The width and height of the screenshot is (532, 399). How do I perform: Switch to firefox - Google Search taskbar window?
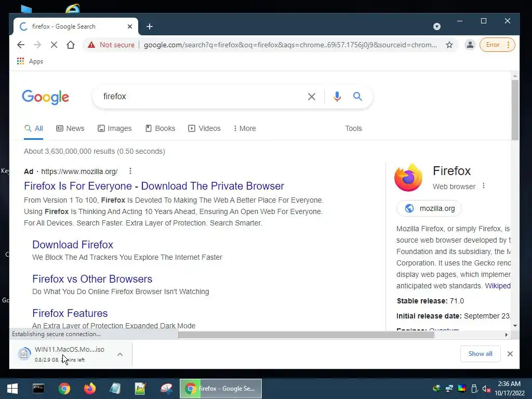pos(220,389)
